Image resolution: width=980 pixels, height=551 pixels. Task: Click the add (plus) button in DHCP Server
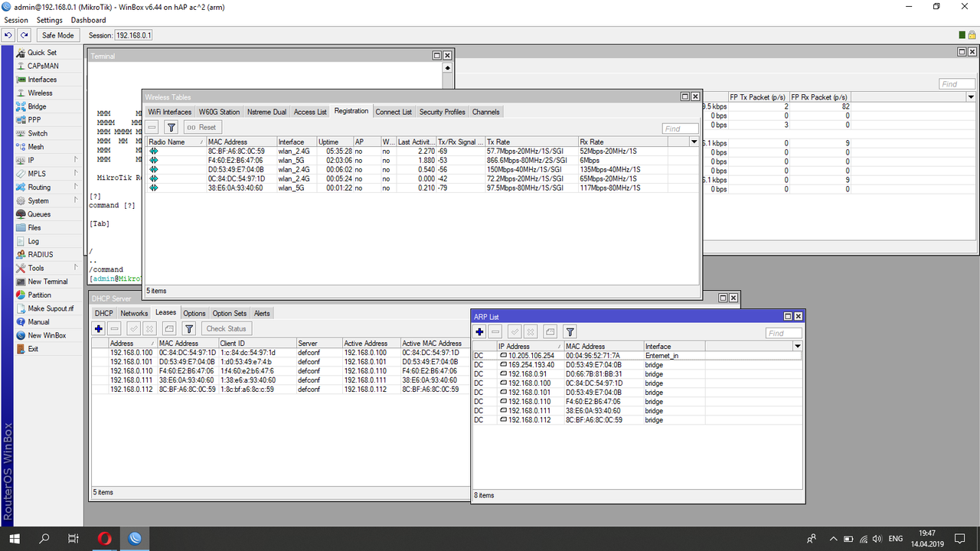tap(98, 328)
